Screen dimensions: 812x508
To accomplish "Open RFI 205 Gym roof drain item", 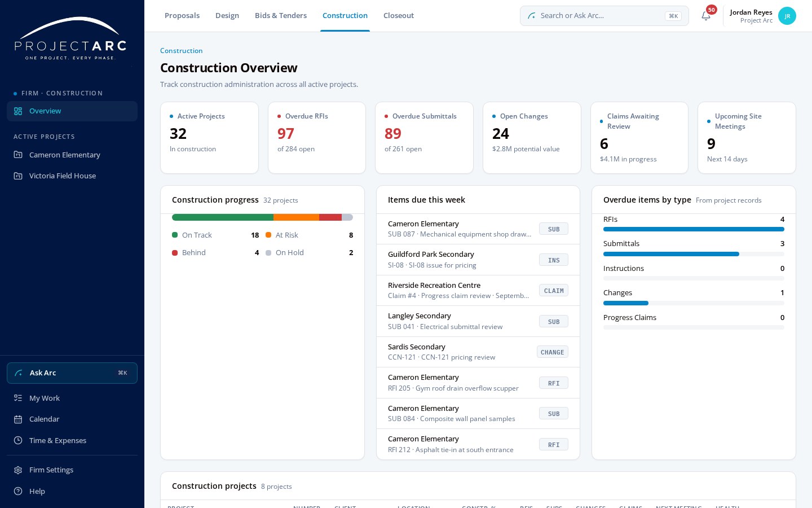I will point(478,383).
